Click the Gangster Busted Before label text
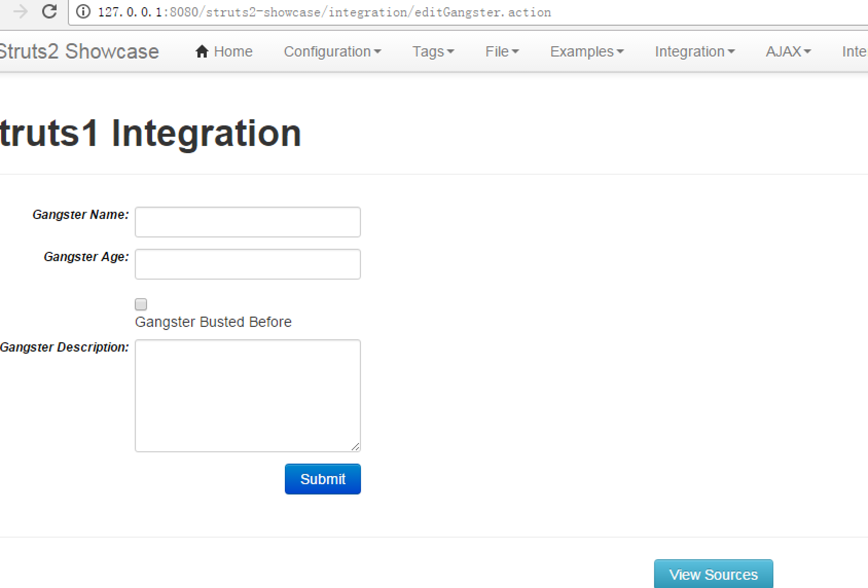 click(x=213, y=322)
